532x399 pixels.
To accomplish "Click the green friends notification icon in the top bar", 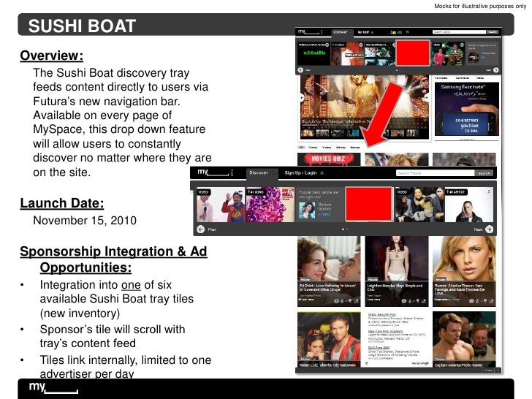I will point(393,32).
